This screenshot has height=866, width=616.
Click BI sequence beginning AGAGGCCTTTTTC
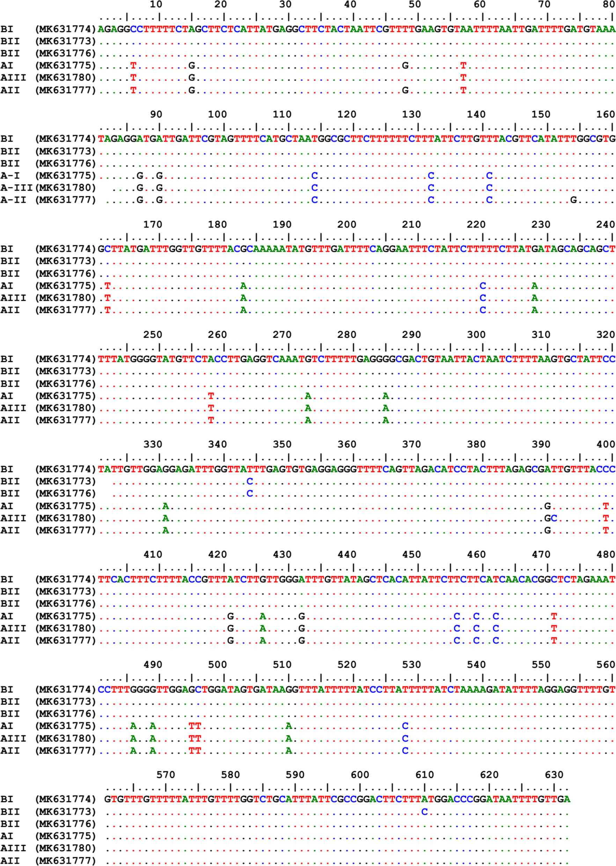click(357, 29)
